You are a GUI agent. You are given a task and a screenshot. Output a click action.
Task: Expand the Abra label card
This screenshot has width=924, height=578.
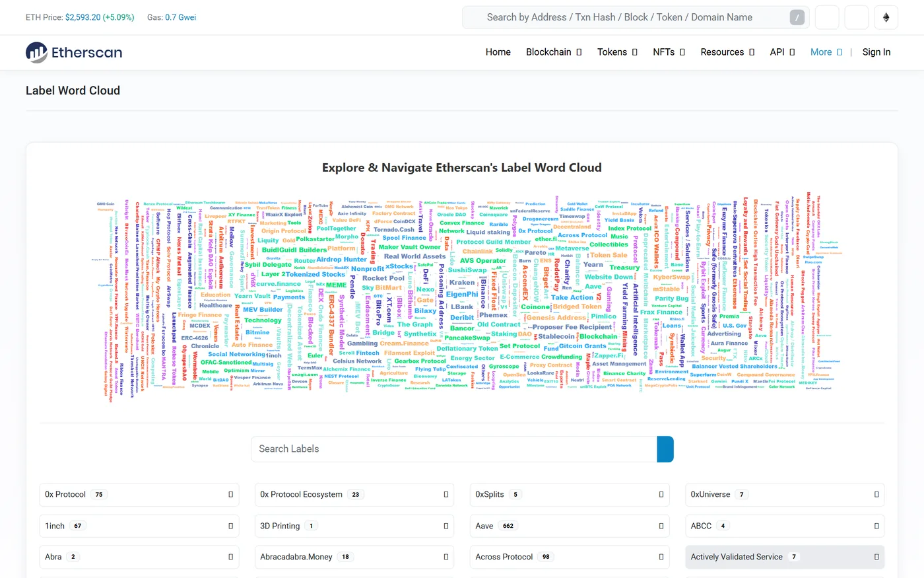click(x=139, y=558)
